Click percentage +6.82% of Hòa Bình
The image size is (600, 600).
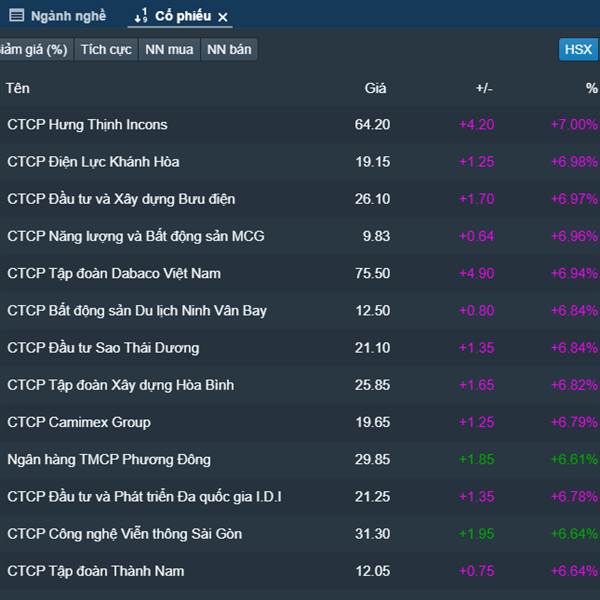point(574,385)
